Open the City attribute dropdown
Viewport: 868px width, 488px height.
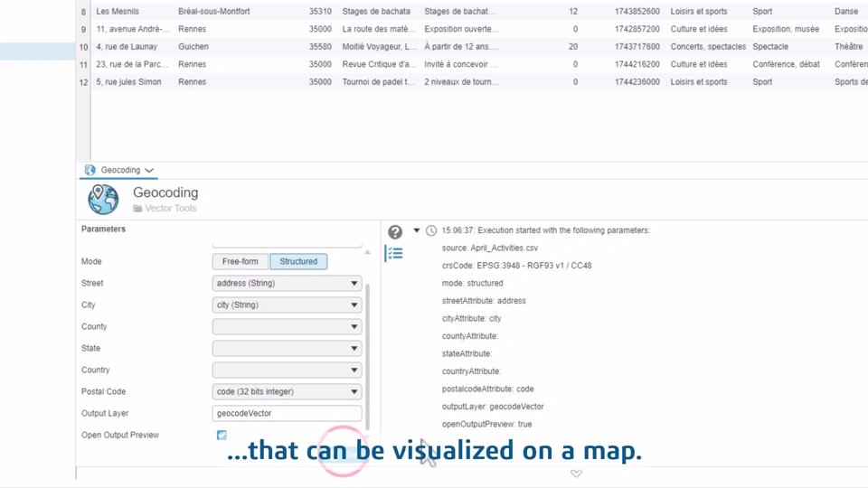tap(287, 305)
